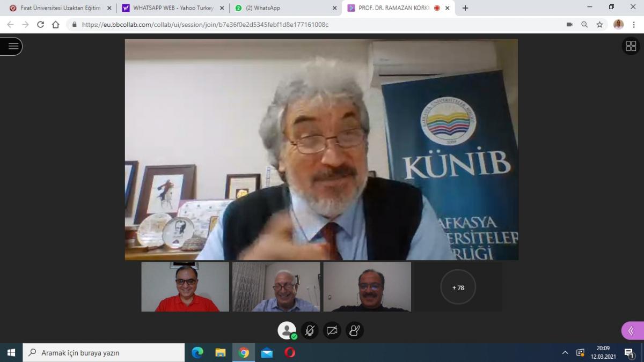Close the WHATSAPP WEB Yahoo tab
This screenshot has height=362, width=644.
tap(222, 8)
